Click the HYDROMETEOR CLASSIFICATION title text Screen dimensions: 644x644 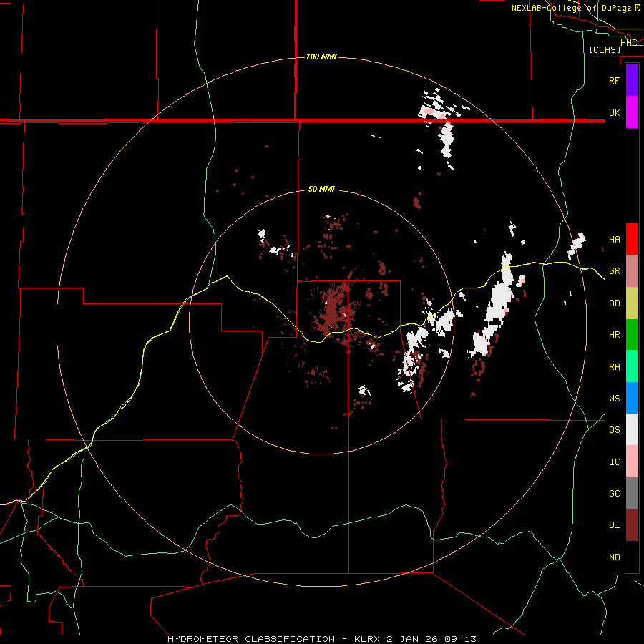click(251, 639)
